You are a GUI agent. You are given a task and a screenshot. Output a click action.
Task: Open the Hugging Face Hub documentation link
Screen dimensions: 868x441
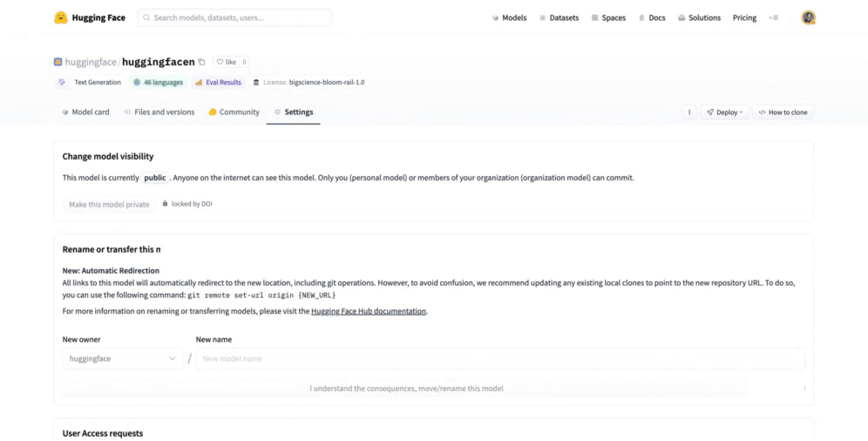pyautogui.click(x=369, y=311)
